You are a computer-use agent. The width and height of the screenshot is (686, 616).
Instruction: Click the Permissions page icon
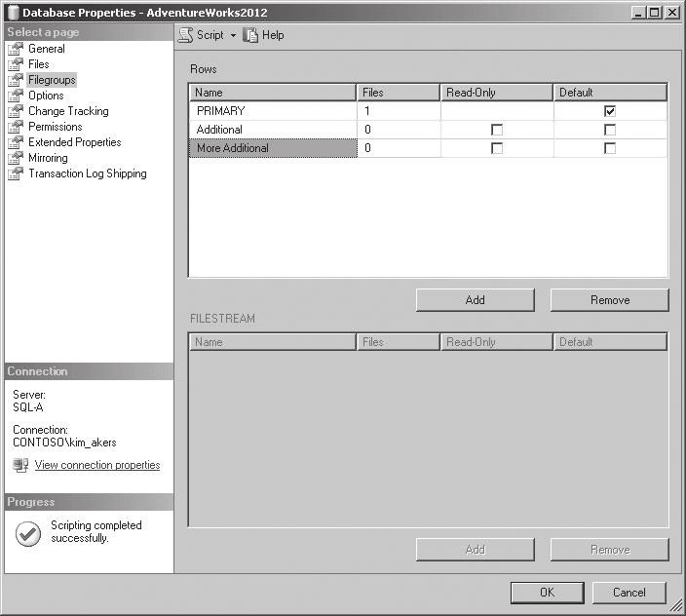tap(16, 127)
